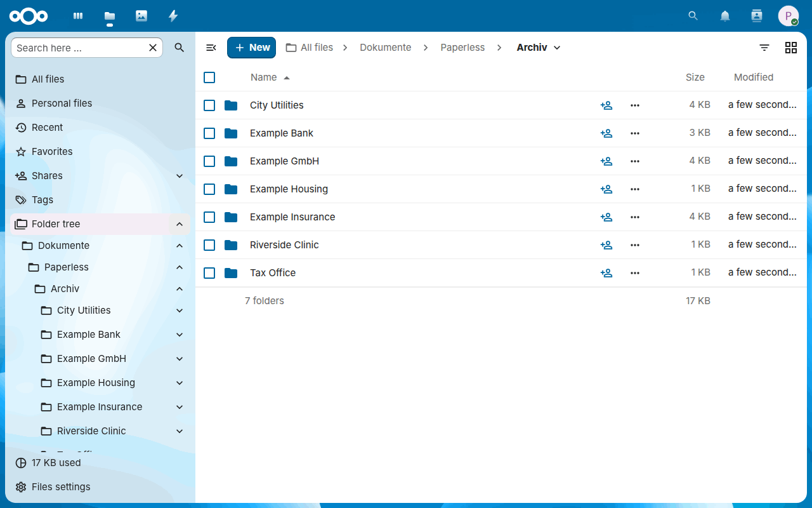The height and width of the screenshot is (508, 812).
Task: Go to Paperless breadcrumb
Action: (x=462, y=48)
